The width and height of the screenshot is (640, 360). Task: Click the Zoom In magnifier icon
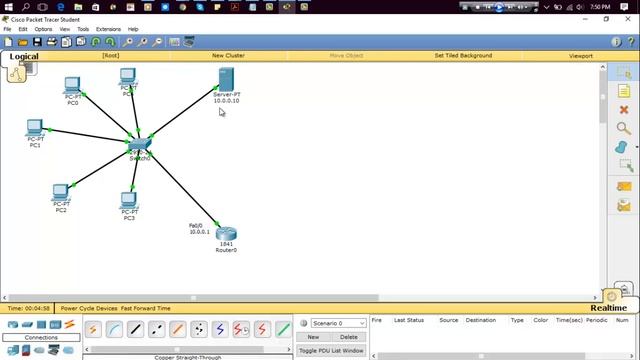tap(128, 42)
